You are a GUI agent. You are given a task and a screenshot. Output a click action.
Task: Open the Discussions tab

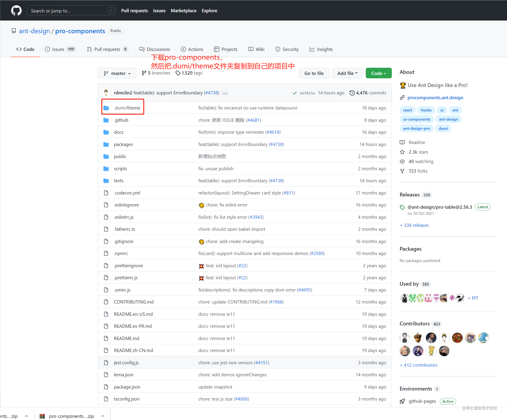[155, 49]
